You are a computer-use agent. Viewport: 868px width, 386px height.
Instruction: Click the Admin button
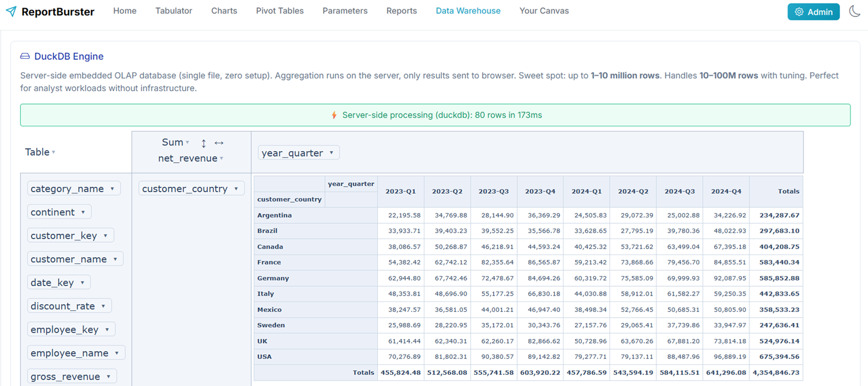tap(813, 11)
